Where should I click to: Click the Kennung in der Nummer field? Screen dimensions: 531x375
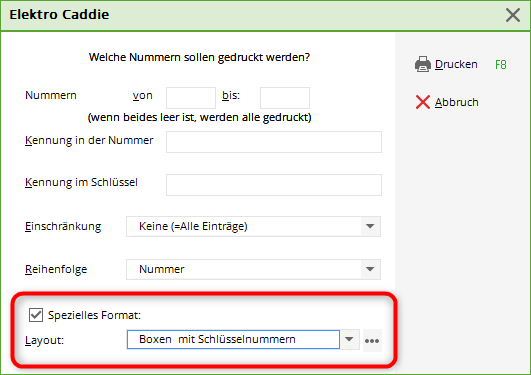(x=274, y=142)
